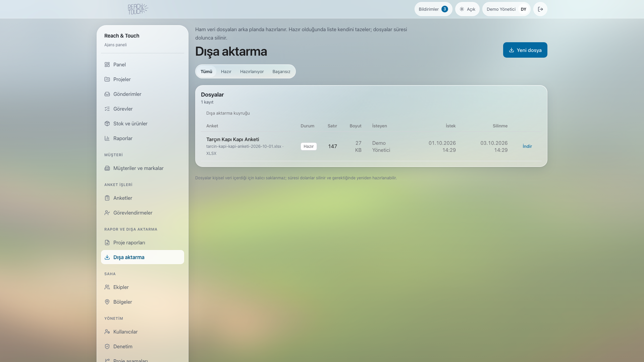Click the Raporlar chart icon
This screenshot has height=362, width=644.
(107, 138)
